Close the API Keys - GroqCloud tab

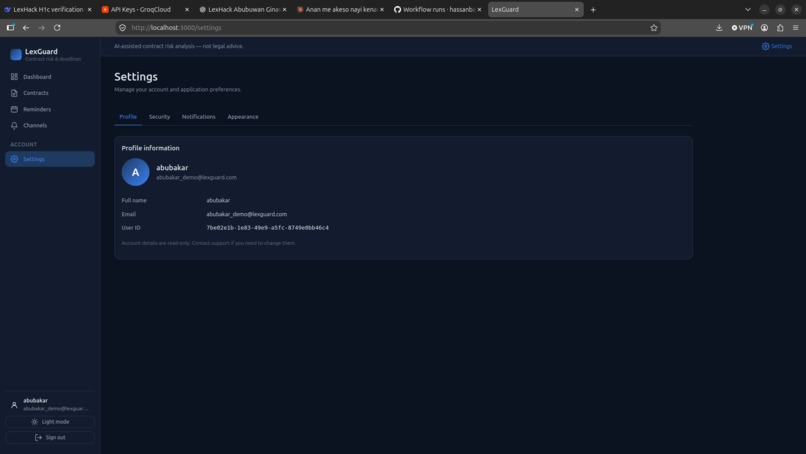[187, 9]
